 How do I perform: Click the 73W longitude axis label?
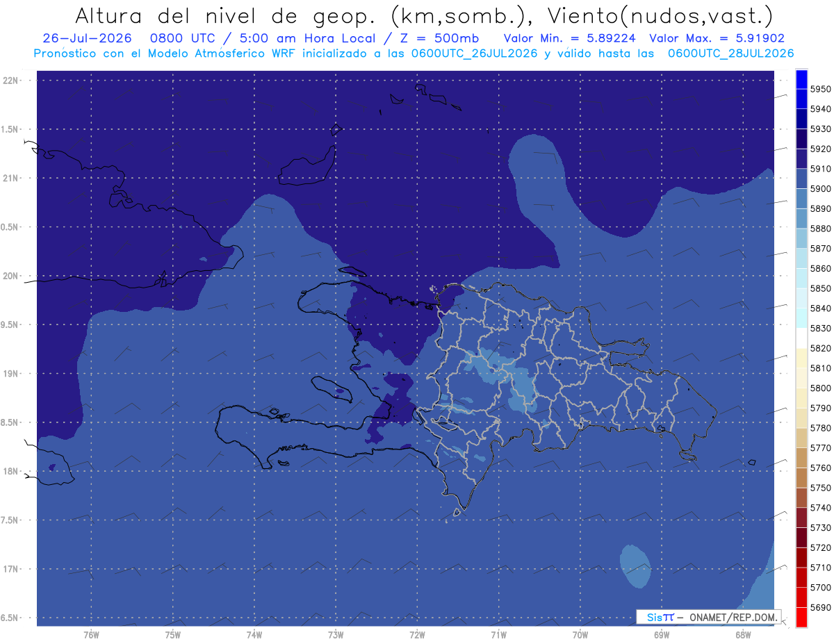[x=336, y=634]
